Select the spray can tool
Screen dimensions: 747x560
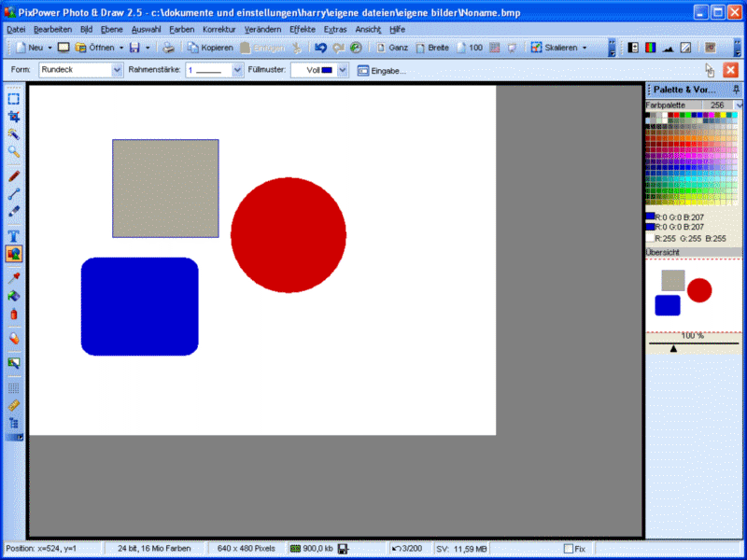click(x=14, y=314)
